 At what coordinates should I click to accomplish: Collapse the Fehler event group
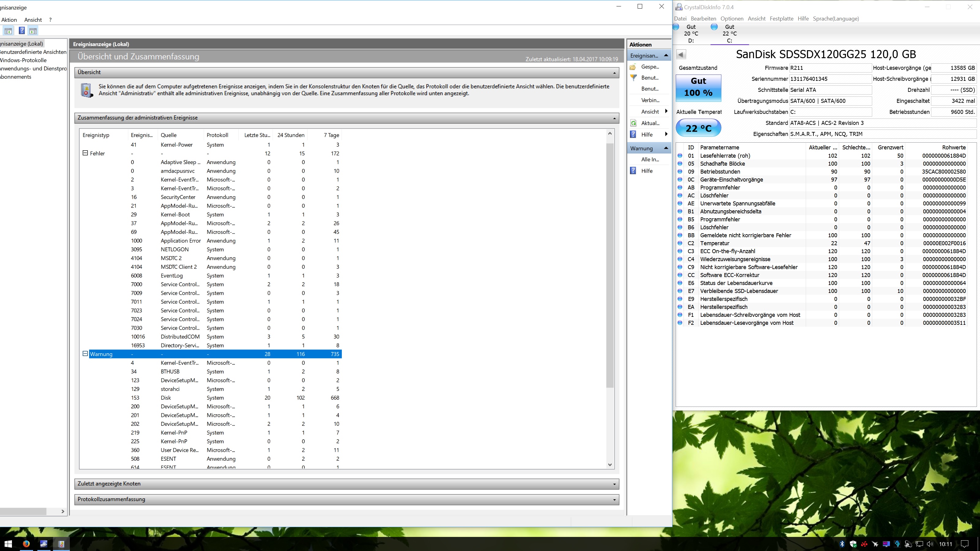click(x=85, y=153)
